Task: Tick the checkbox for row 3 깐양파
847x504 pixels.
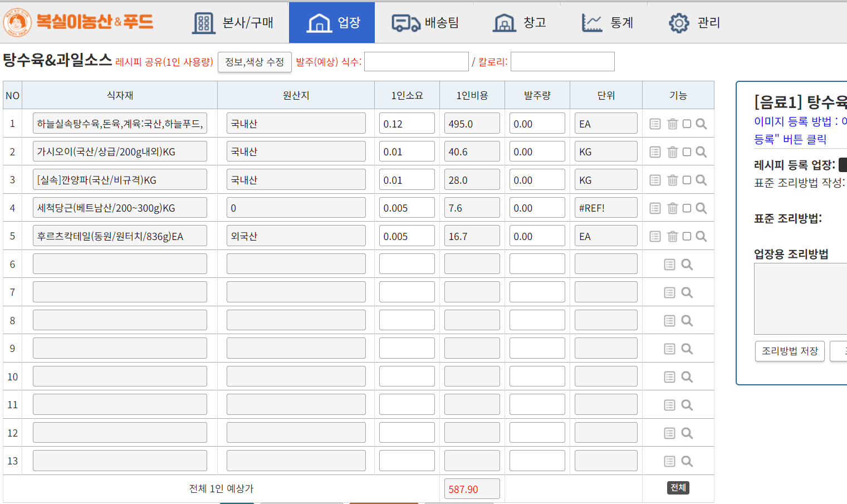Action: 687,180
